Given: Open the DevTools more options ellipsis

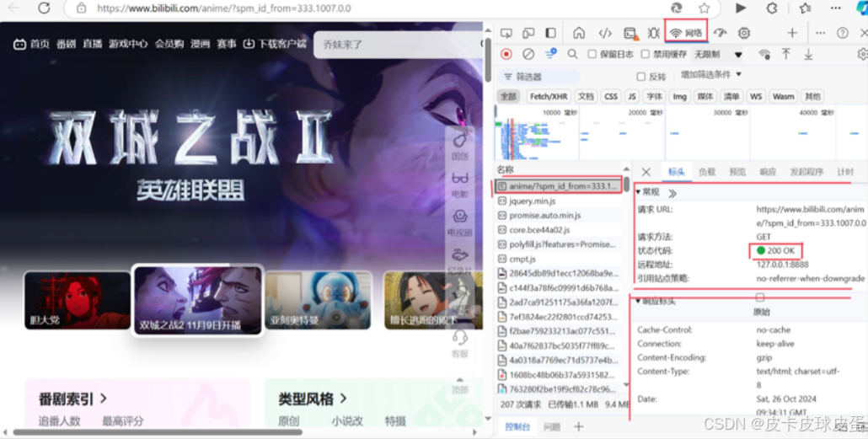Looking at the screenshot, I should tap(821, 33).
